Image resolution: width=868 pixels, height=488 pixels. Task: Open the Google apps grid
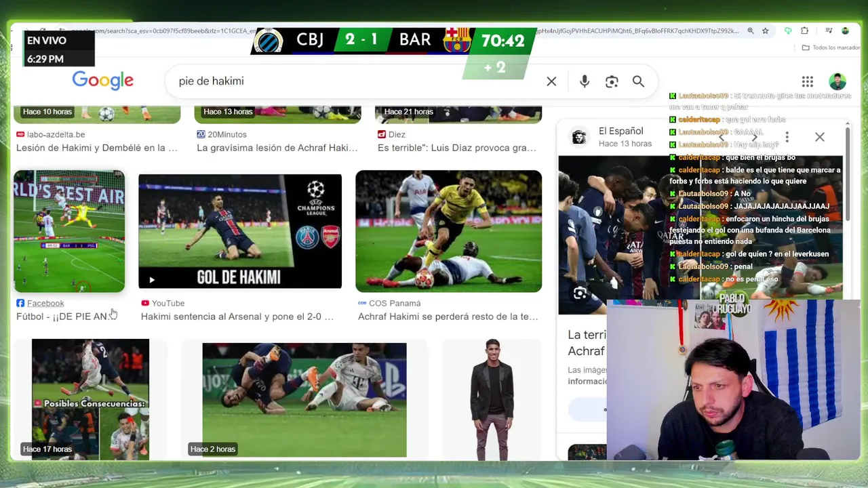(807, 81)
